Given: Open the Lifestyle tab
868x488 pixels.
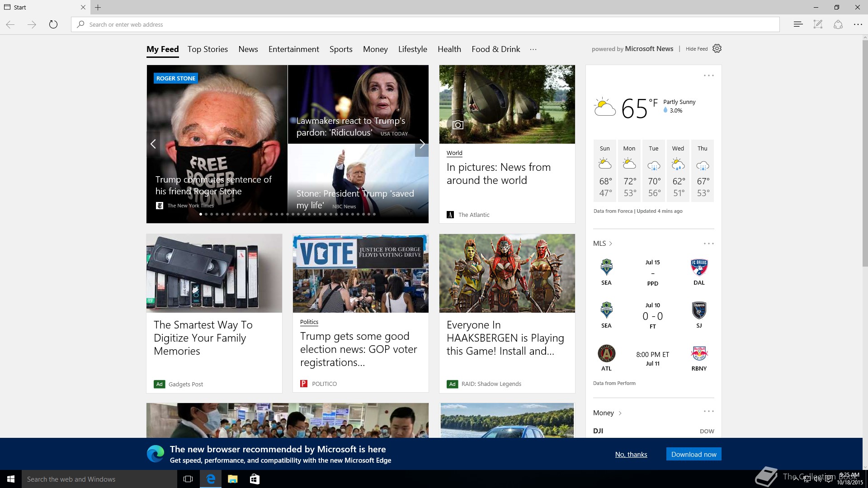Looking at the screenshot, I should point(412,49).
